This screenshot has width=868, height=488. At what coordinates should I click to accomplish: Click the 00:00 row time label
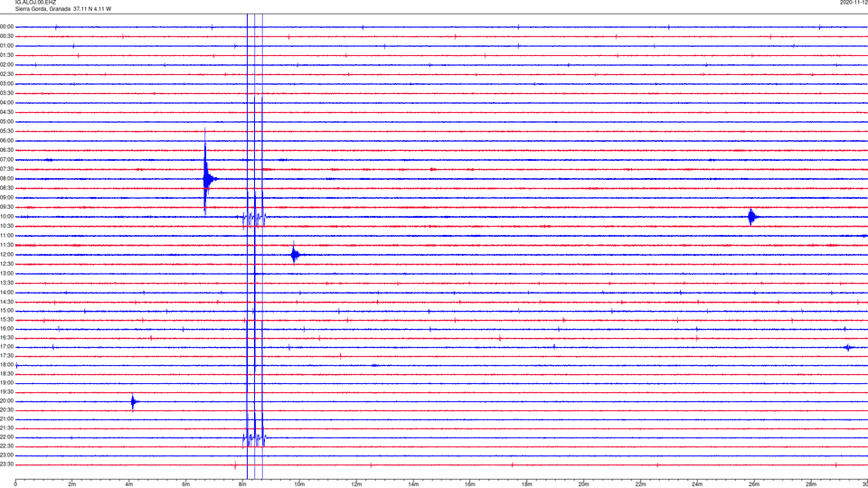pos(6,26)
